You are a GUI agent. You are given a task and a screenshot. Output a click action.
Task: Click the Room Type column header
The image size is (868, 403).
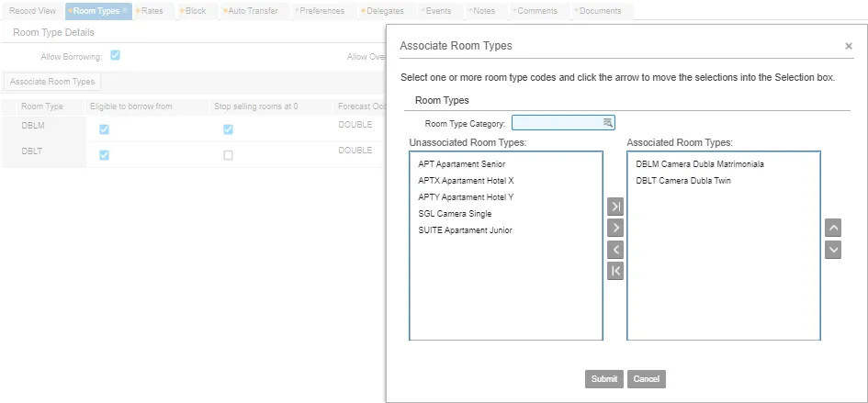(42, 106)
